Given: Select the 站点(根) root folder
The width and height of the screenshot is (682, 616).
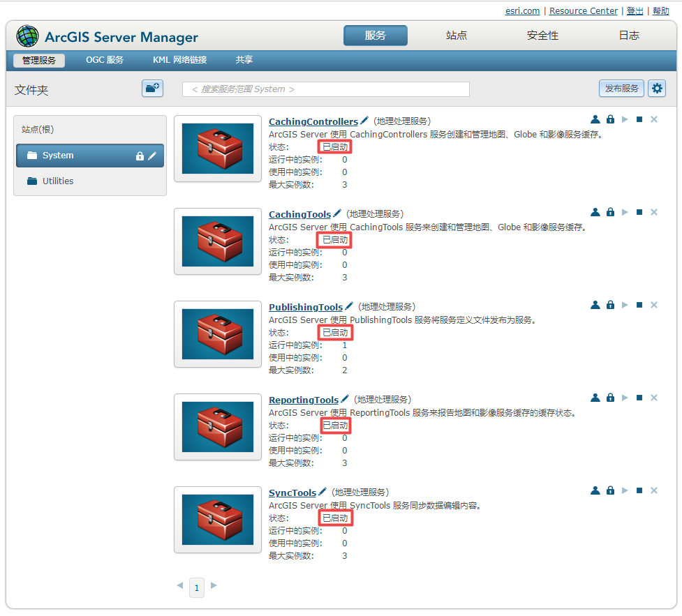Looking at the screenshot, I should [x=38, y=130].
